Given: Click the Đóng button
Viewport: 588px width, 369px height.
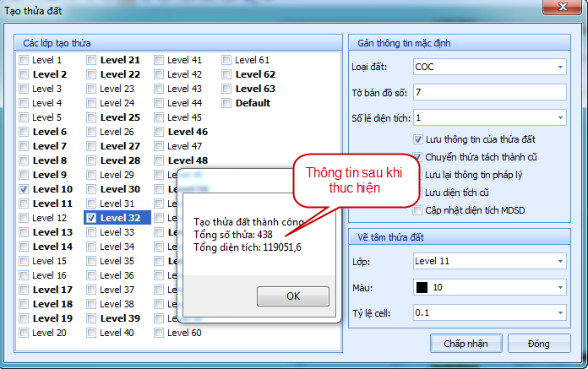Looking at the screenshot, I should (539, 344).
